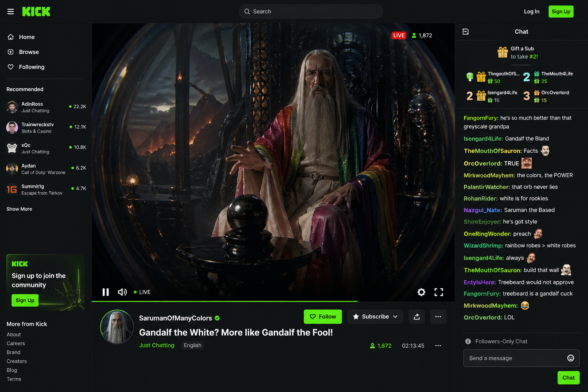Open more options next to share button
This screenshot has height=392, width=588.
[438, 317]
